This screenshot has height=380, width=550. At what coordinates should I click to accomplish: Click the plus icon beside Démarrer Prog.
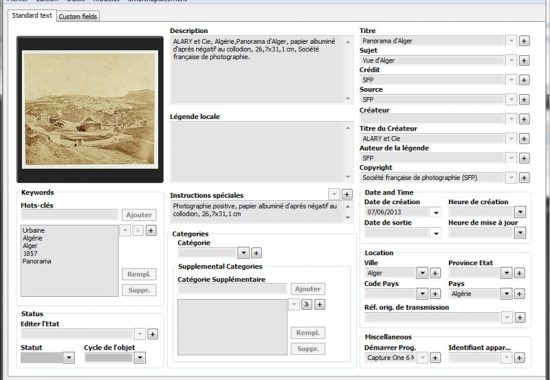435,358
